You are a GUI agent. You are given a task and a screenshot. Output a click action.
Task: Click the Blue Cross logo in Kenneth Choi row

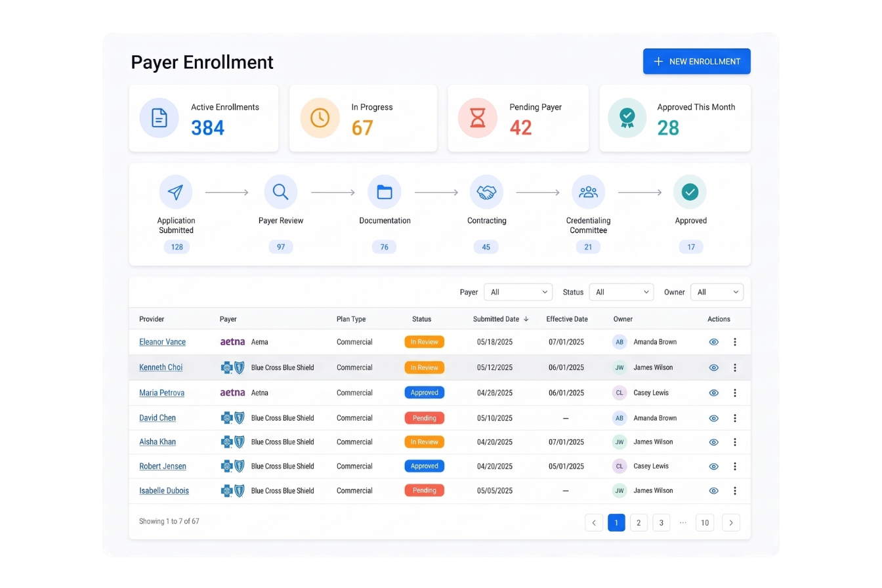(233, 367)
